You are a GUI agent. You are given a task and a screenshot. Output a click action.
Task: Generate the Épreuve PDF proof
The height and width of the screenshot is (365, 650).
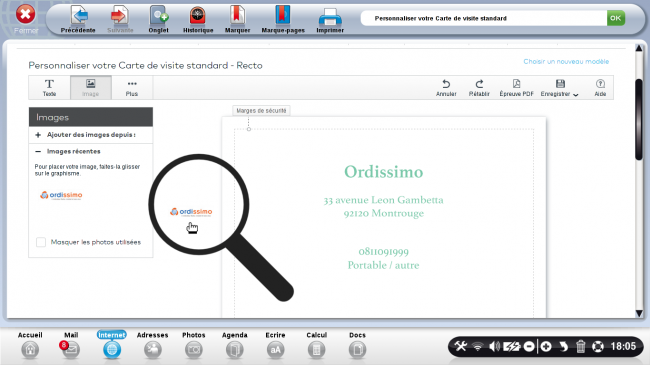pyautogui.click(x=516, y=88)
